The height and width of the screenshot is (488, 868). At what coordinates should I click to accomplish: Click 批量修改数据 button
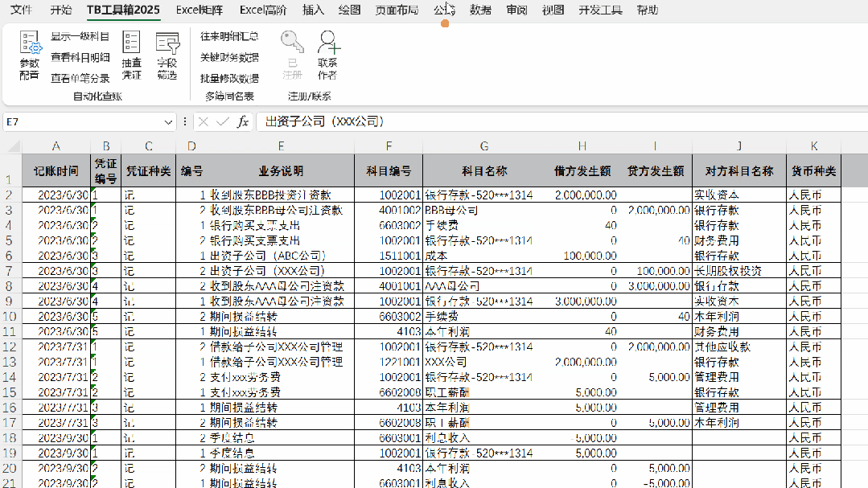point(229,79)
